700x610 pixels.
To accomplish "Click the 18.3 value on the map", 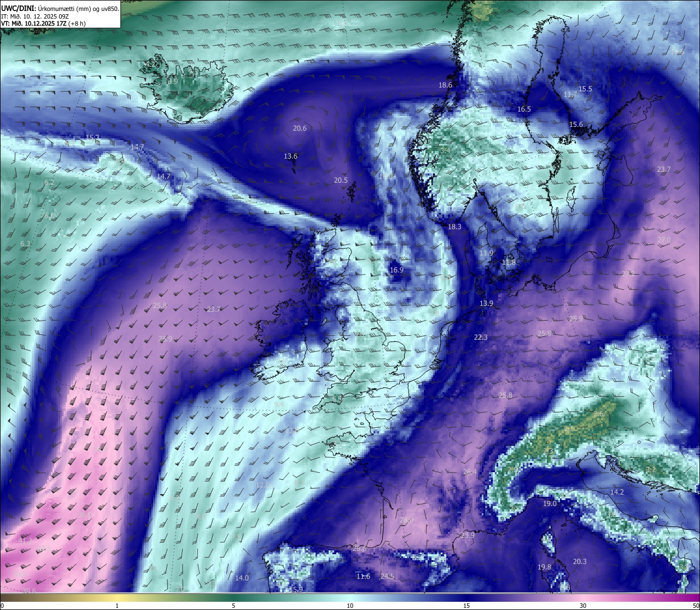I will [454, 227].
